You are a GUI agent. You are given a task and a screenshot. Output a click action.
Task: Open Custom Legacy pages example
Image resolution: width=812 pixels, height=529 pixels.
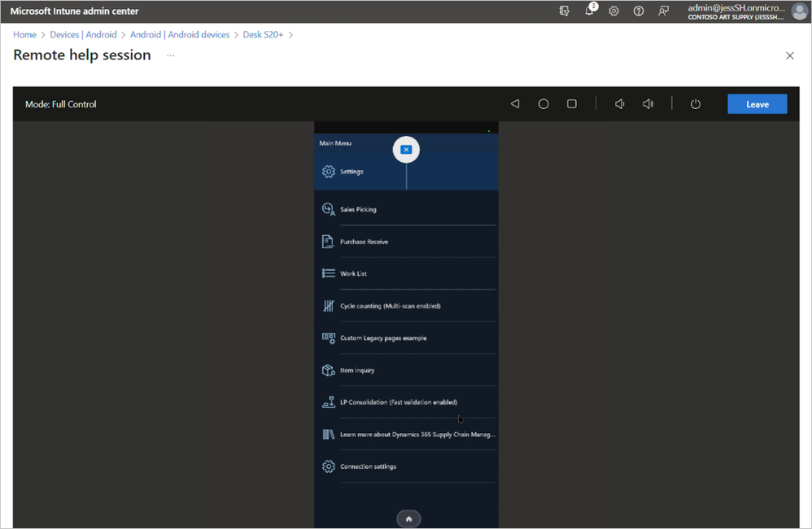click(406, 338)
